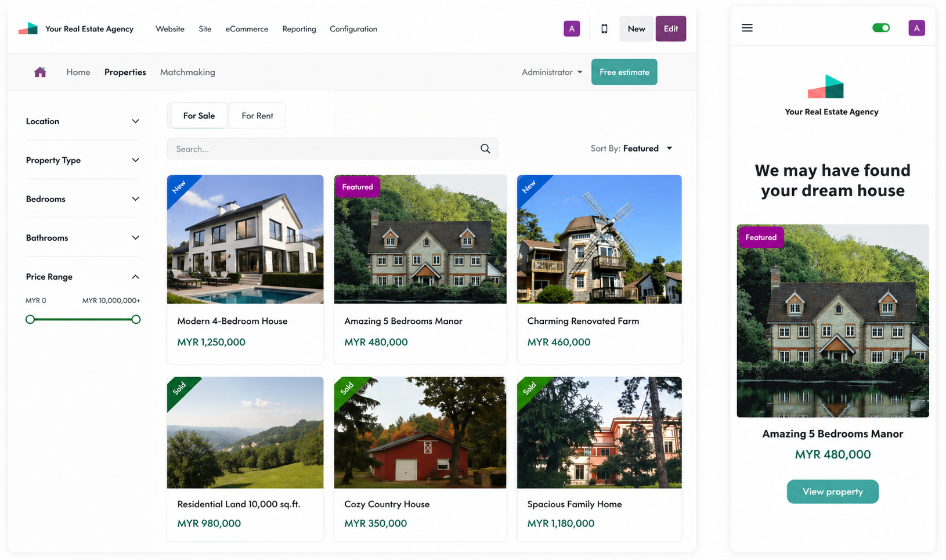Image resolution: width=946 pixels, height=560 pixels.
Task: Click the purple home icon
Action: pyautogui.click(x=40, y=72)
